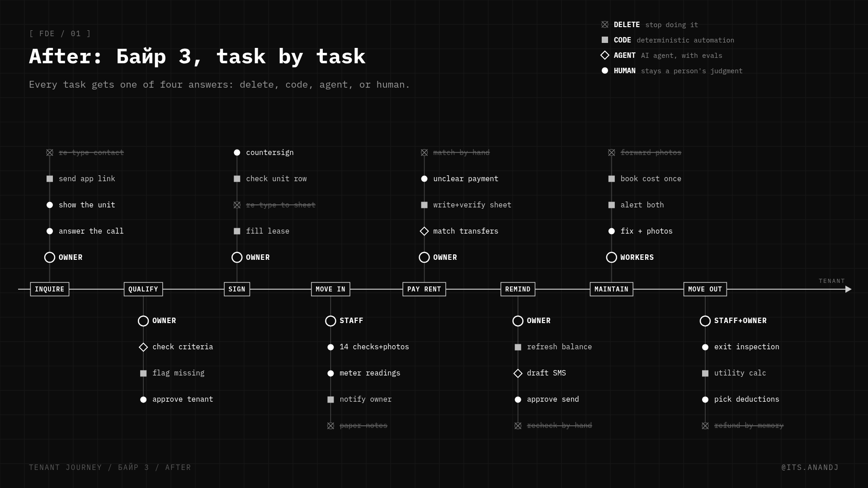Click the square marker beside send app link
868x488 pixels.
click(50, 179)
